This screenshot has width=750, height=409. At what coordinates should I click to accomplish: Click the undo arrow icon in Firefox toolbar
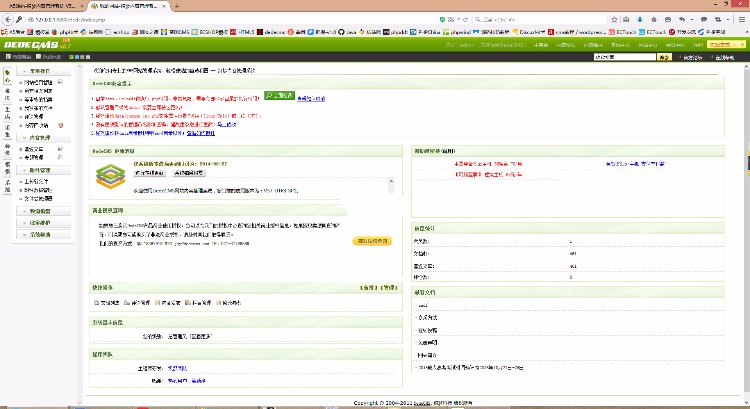coord(682,20)
